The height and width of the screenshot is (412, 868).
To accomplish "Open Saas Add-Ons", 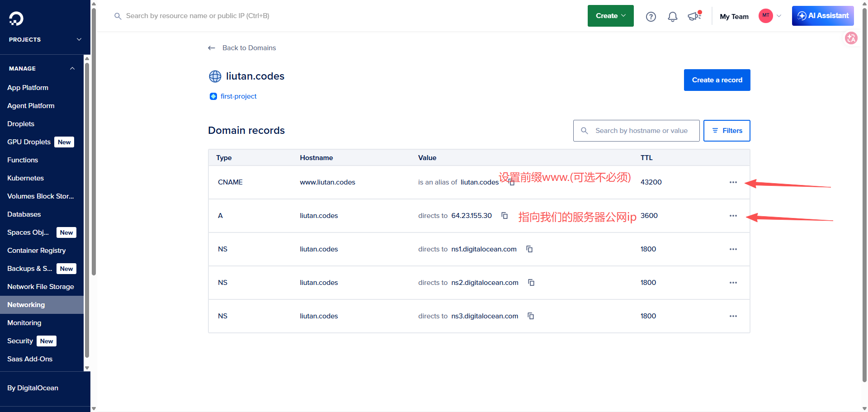I will click(x=30, y=359).
